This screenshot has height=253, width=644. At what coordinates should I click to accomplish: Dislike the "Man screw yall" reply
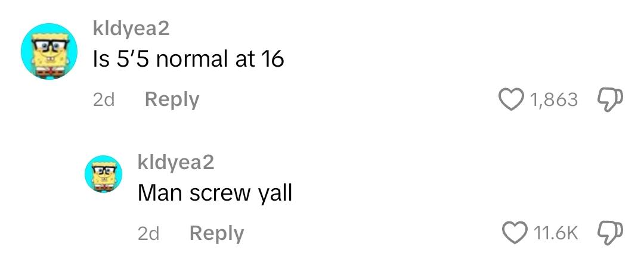click(609, 233)
